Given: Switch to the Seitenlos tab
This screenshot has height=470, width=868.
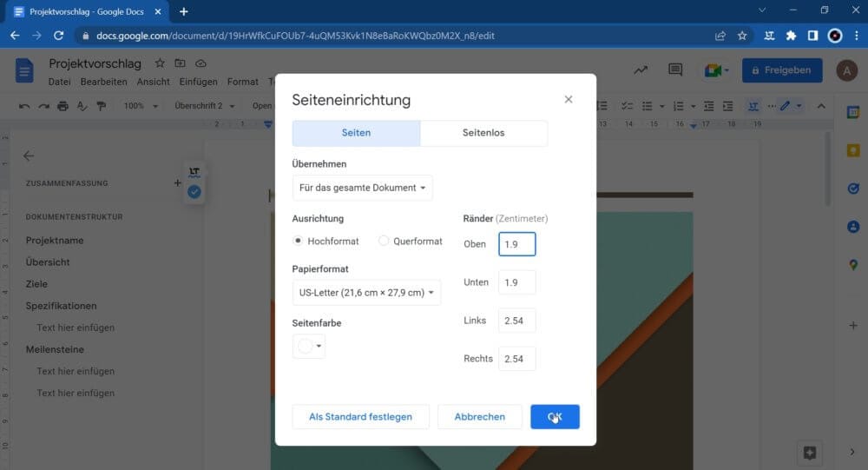Looking at the screenshot, I should tap(483, 133).
